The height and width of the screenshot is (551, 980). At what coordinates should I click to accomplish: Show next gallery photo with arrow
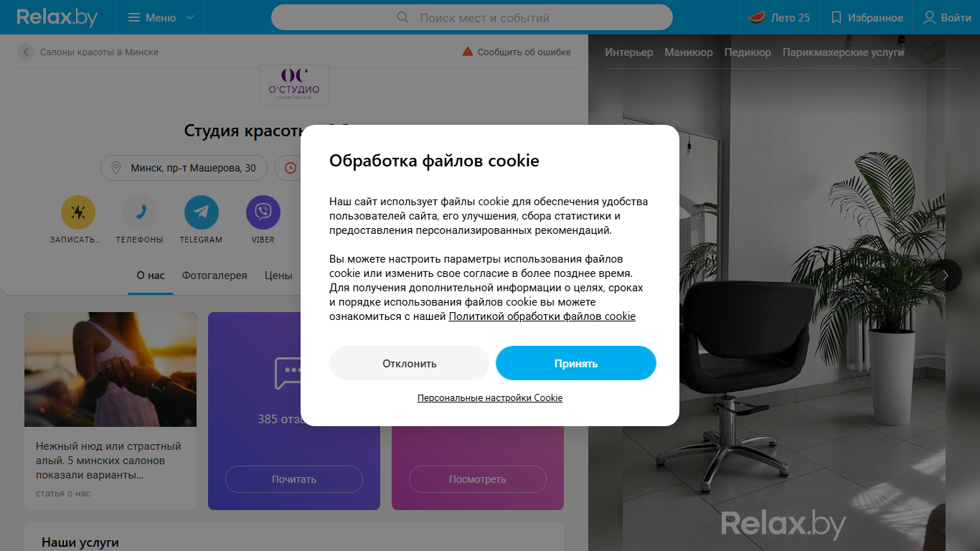946,275
